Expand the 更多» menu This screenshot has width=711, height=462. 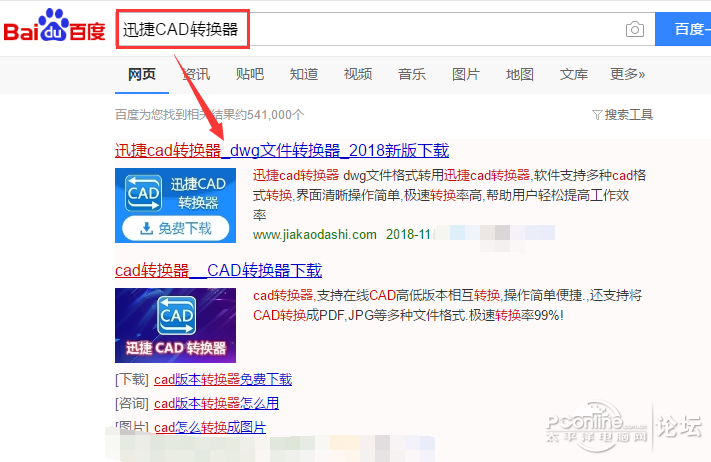click(x=628, y=74)
